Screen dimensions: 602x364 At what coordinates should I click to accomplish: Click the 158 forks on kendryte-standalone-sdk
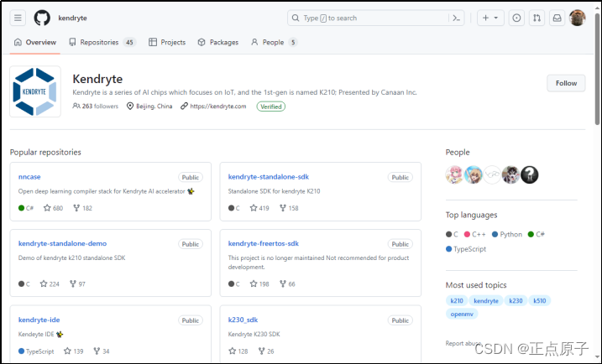(289, 208)
